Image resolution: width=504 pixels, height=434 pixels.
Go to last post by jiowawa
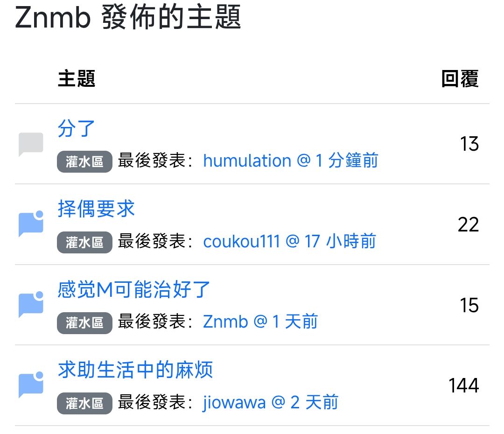[270, 402]
